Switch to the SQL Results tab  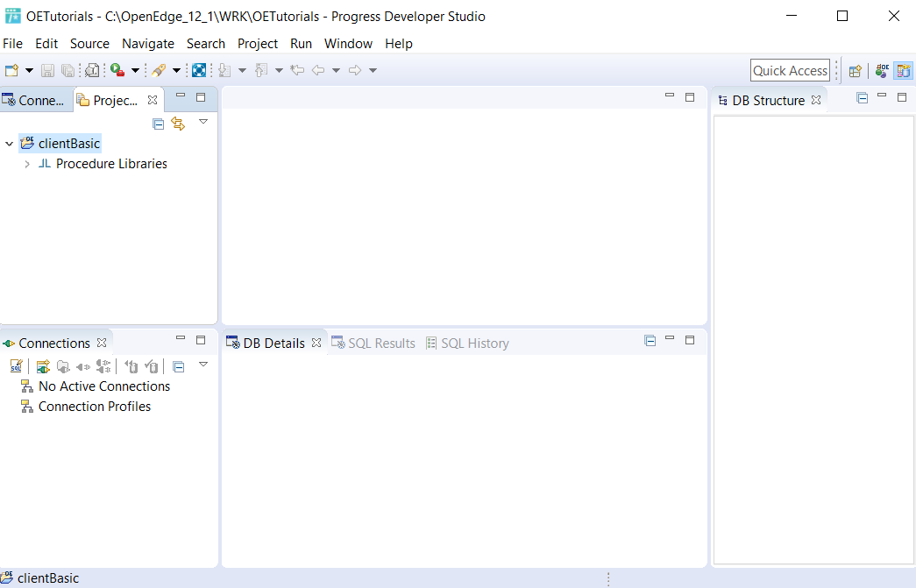click(x=373, y=344)
